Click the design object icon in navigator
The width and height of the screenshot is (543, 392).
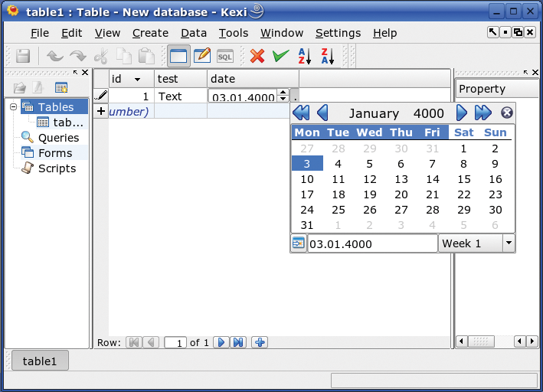(38, 87)
